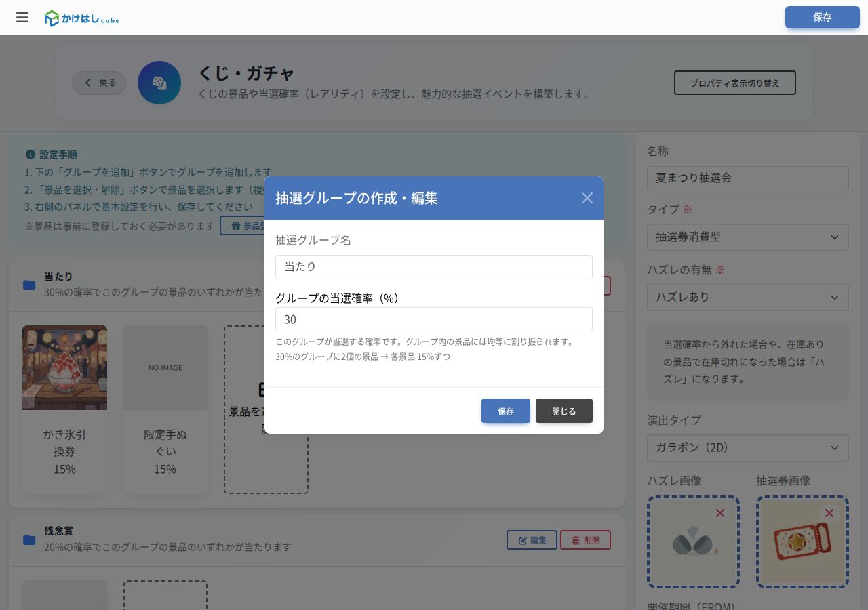Go back with the 戻る button
The image size is (868, 610).
(100, 83)
